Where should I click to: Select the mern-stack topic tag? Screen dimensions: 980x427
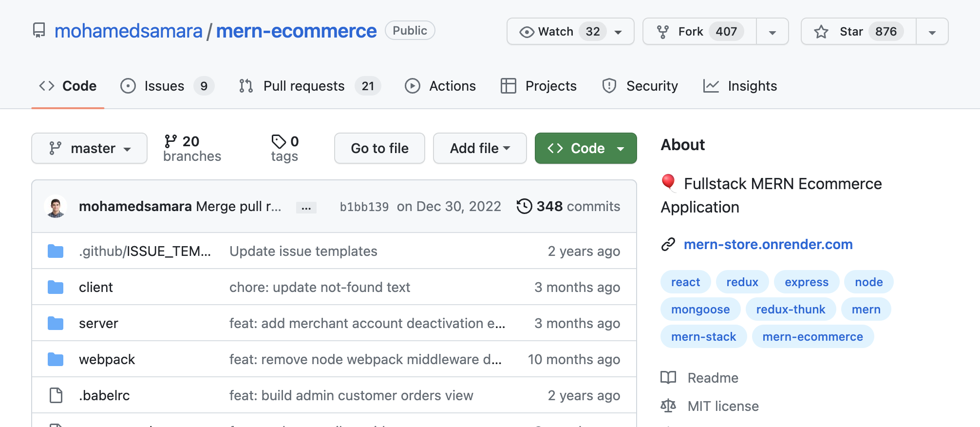tap(703, 336)
